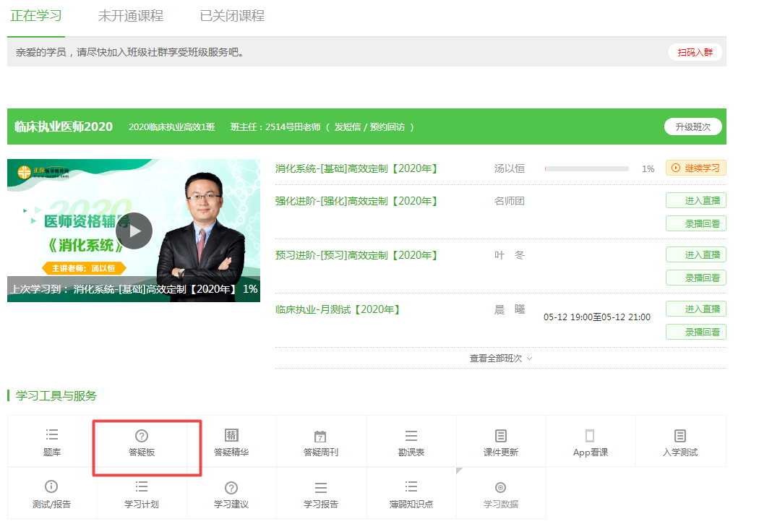Image resolution: width=772 pixels, height=532 pixels.
Task: Open the 答疑精华 icon
Action: click(231, 435)
